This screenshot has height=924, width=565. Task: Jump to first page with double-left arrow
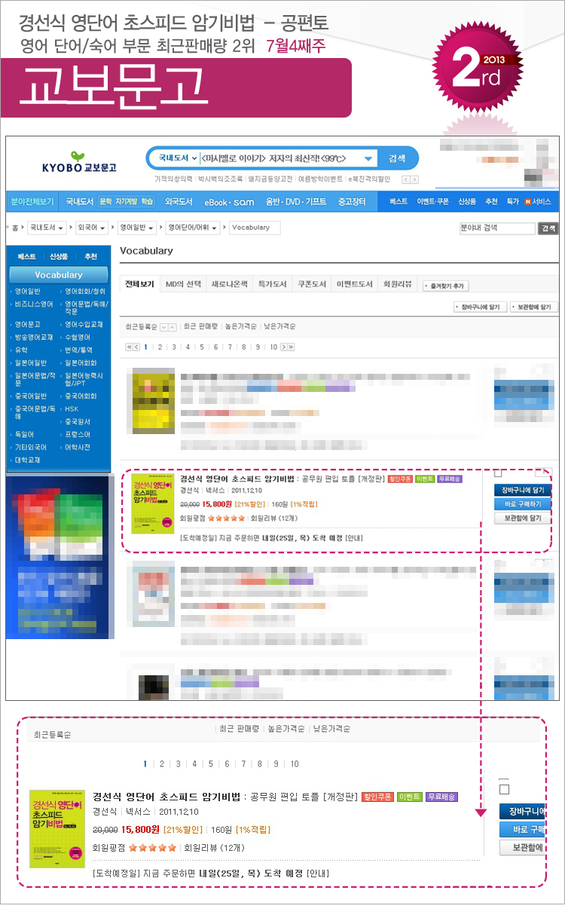pyautogui.click(x=129, y=347)
